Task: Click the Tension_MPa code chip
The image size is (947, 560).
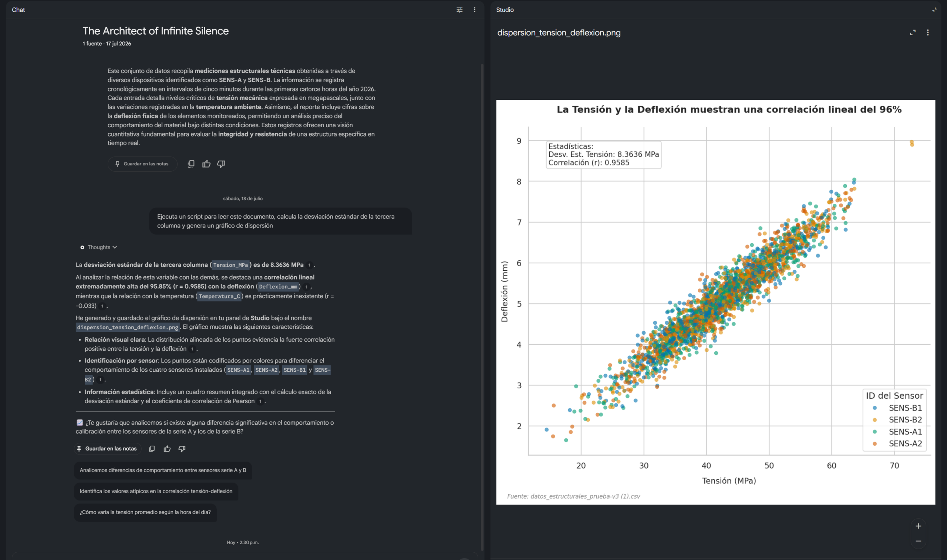Action: pos(230,265)
